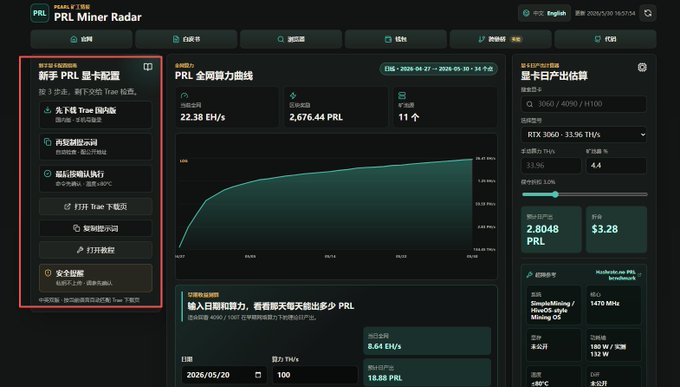
Task: Click the pool fee field showing 4.4
Action: [616, 165]
